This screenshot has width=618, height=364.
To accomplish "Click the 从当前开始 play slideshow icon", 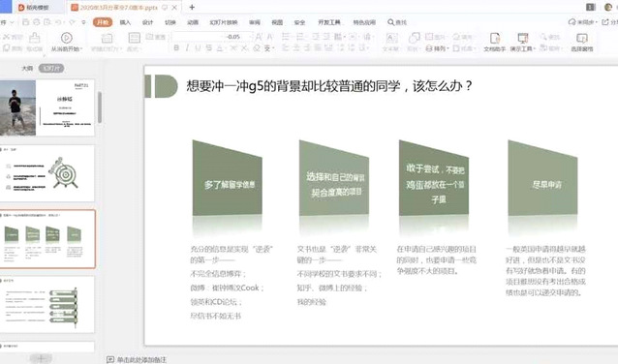I will pos(66,38).
